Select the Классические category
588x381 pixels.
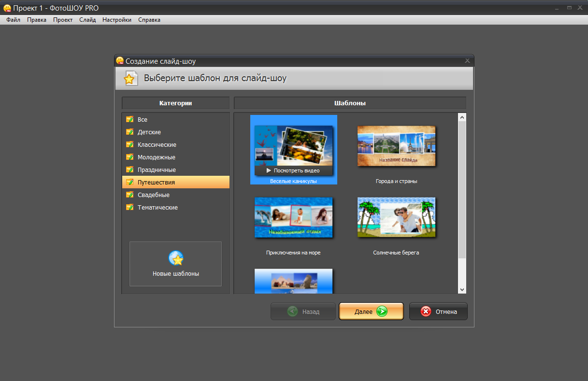click(175, 144)
